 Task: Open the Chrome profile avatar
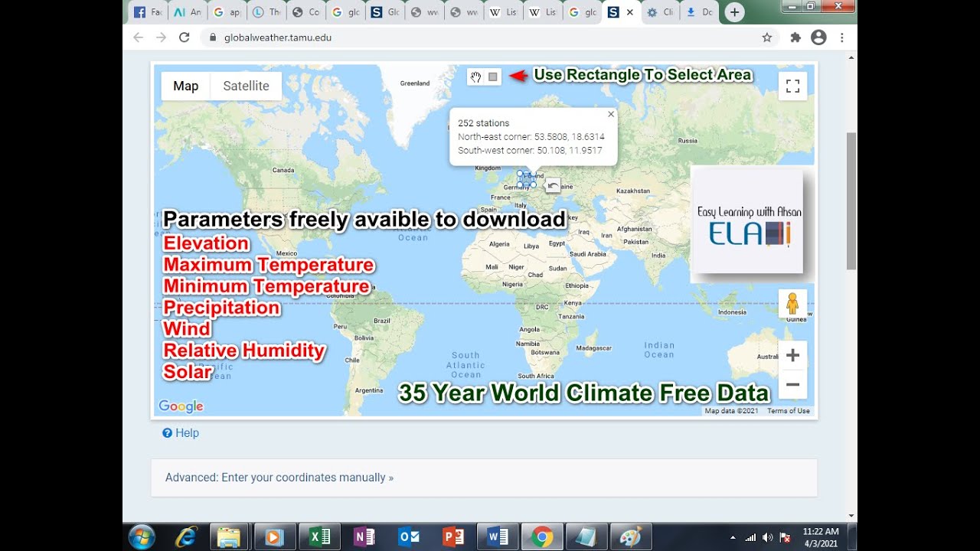(x=818, y=37)
